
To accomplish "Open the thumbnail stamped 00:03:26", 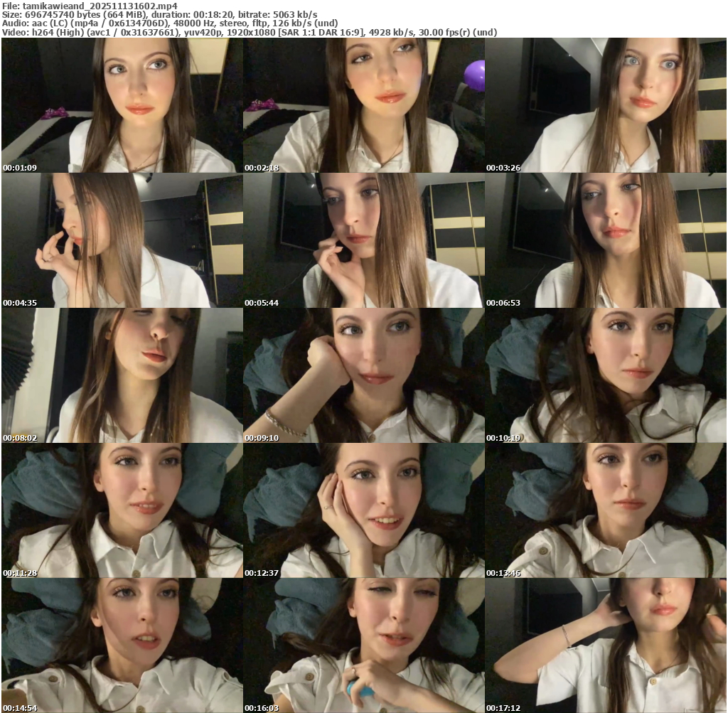I will coord(606,105).
